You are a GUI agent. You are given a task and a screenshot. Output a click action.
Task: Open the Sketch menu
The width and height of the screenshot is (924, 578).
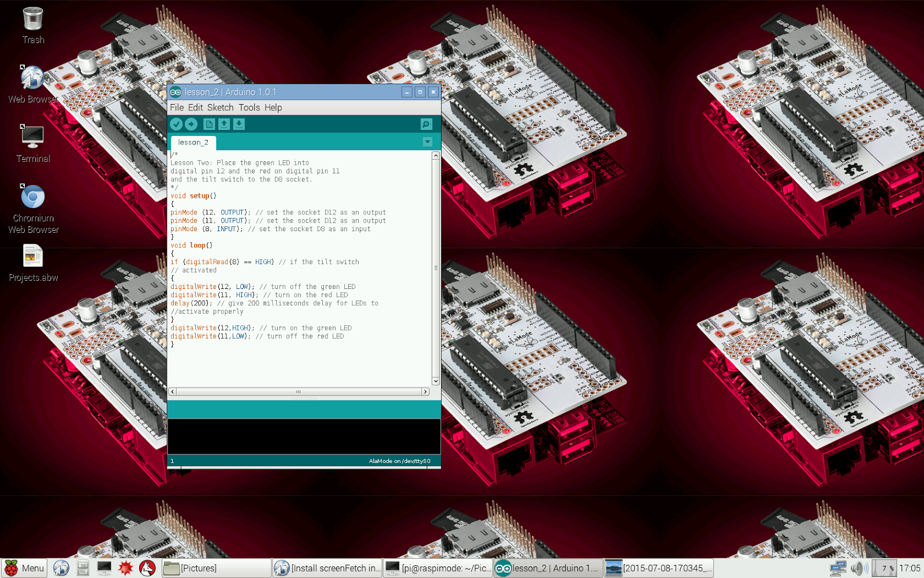click(x=220, y=108)
